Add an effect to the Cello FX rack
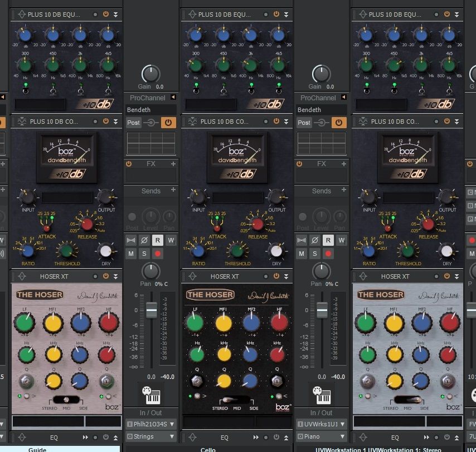The height and width of the screenshot is (452, 476). tap(173, 164)
